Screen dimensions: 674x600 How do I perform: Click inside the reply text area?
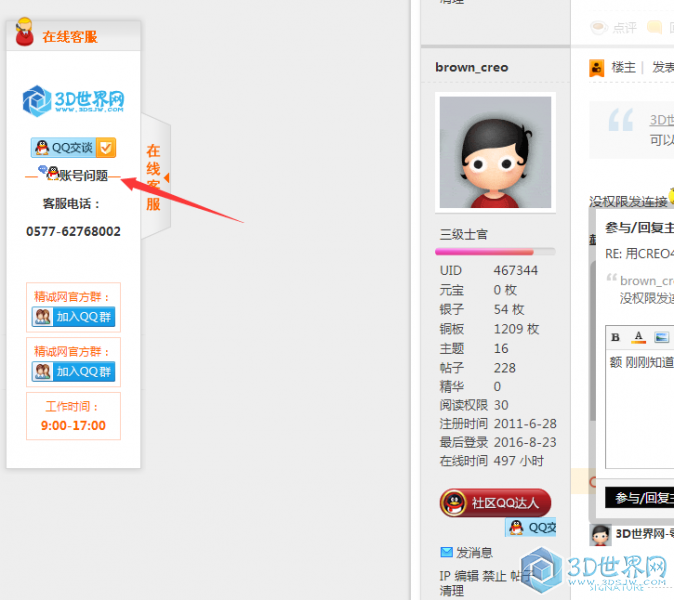(640, 408)
